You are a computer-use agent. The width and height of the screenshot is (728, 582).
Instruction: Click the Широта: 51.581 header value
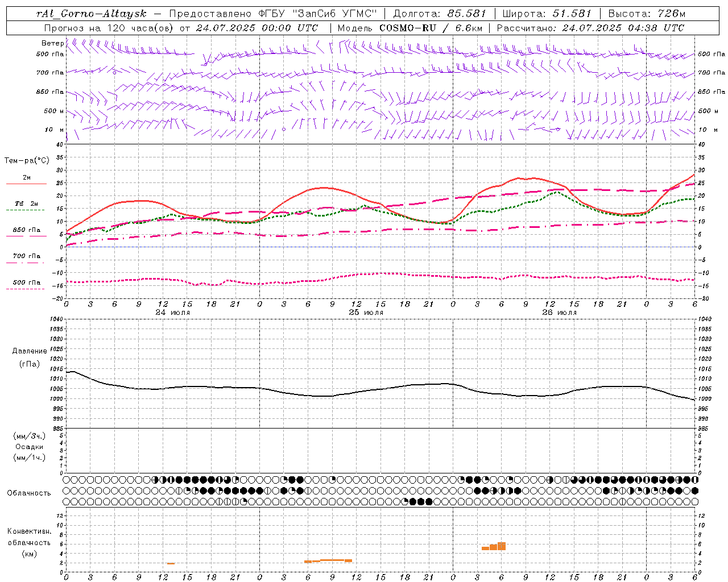(547, 14)
